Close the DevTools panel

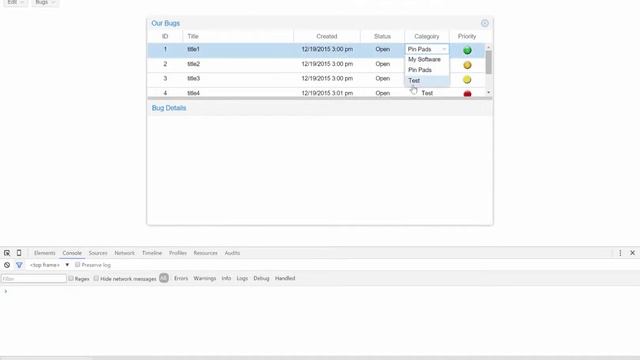tap(633, 253)
